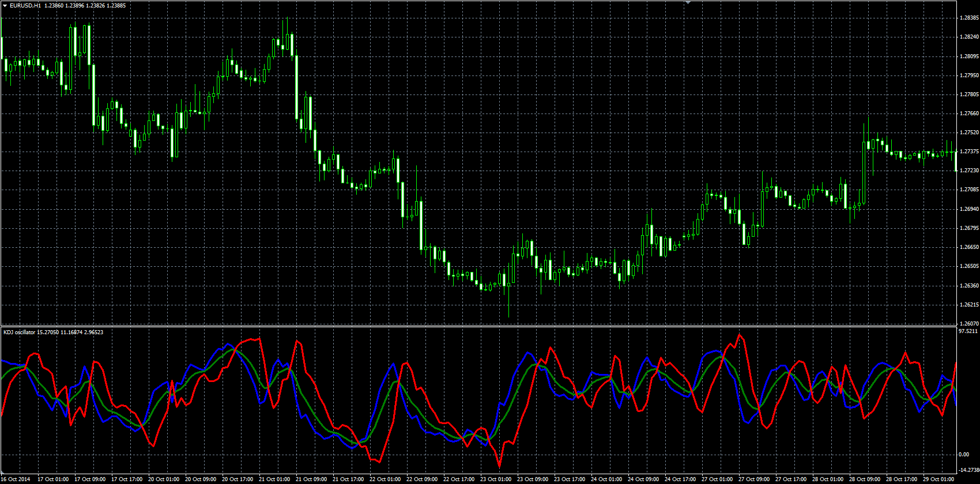Click the "1.27520" price scale label
This screenshot has width=980, height=484.
coord(968,133)
